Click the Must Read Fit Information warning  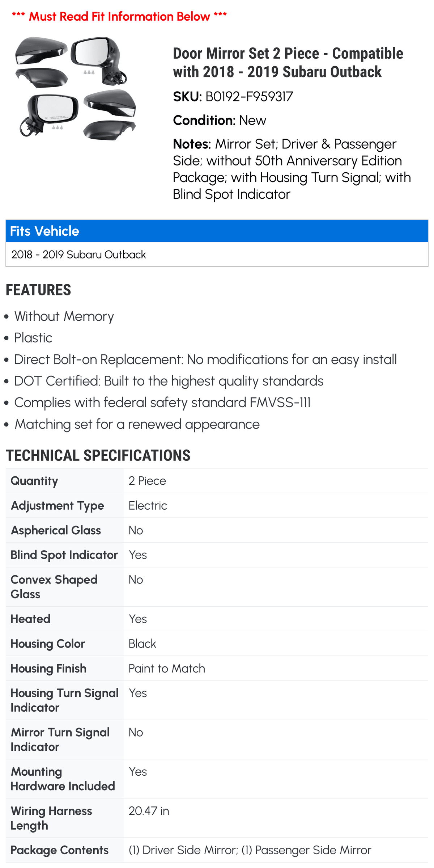tap(119, 16)
